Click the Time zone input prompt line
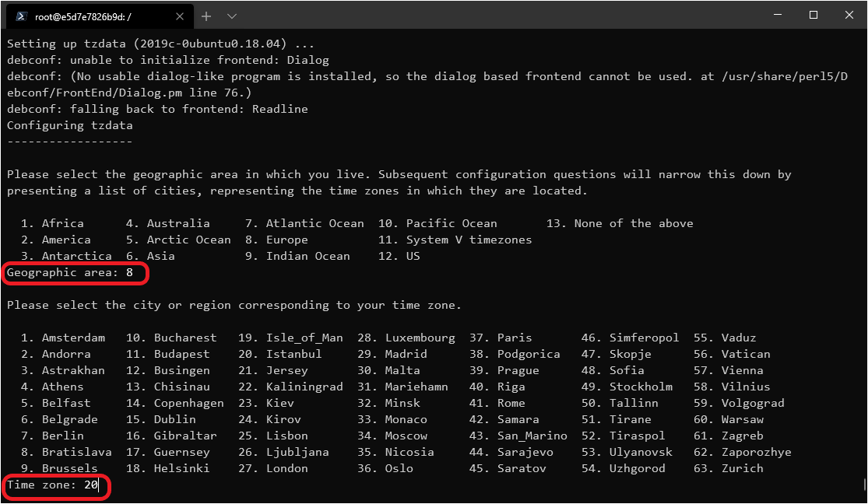This screenshot has height=504, width=868. coord(53,485)
